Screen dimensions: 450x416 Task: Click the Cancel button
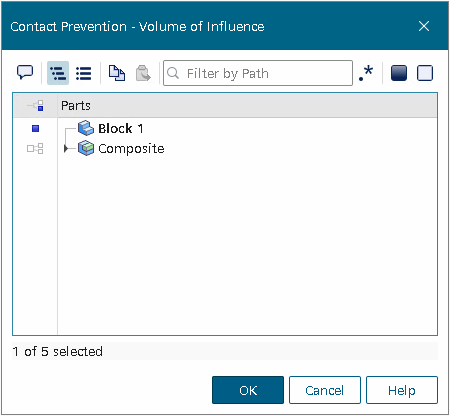pos(325,390)
